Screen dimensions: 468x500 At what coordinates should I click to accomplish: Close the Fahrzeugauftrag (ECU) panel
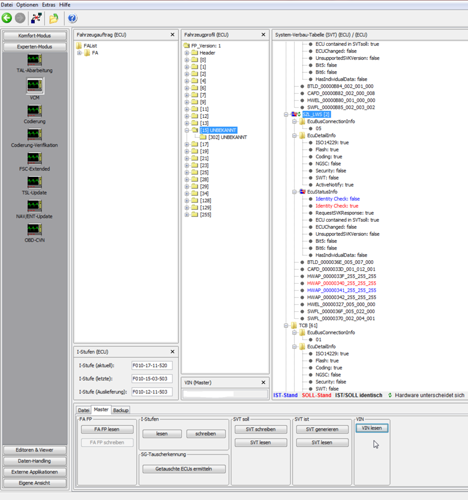click(172, 35)
